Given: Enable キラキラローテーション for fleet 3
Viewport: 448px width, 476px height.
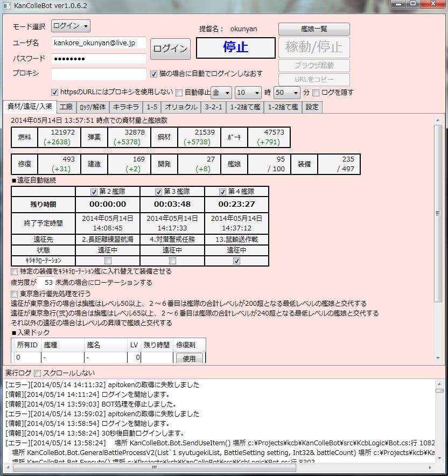Looking at the screenshot, I should [x=172, y=261].
